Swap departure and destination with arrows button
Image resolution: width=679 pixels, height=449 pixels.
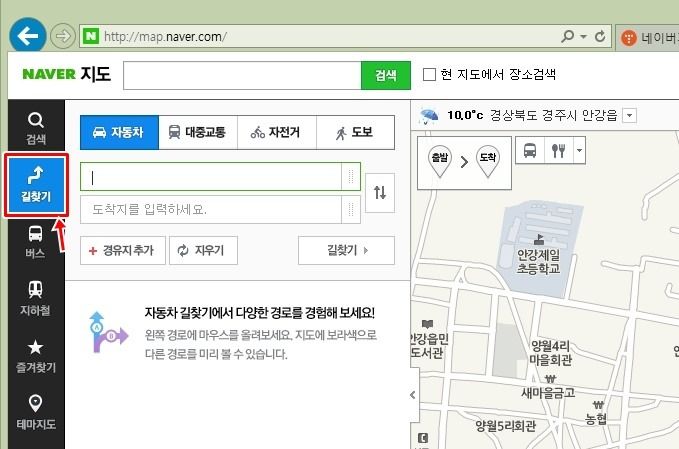[380, 193]
